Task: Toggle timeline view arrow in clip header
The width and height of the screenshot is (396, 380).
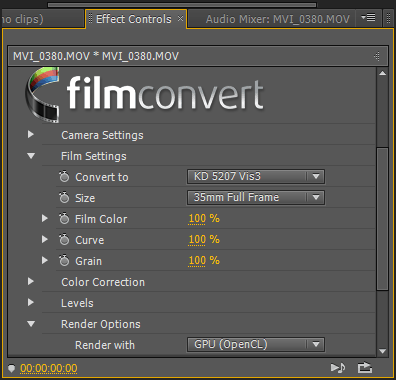Action: (377, 56)
